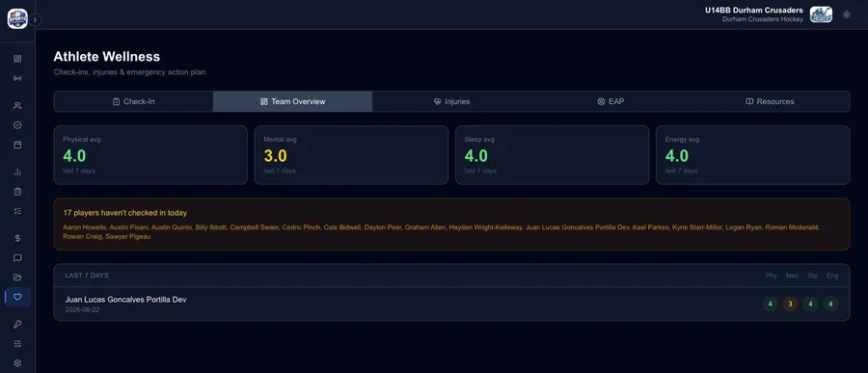Click Kyrie Starr-Miller in missing list

pyautogui.click(x=696, y=227)
